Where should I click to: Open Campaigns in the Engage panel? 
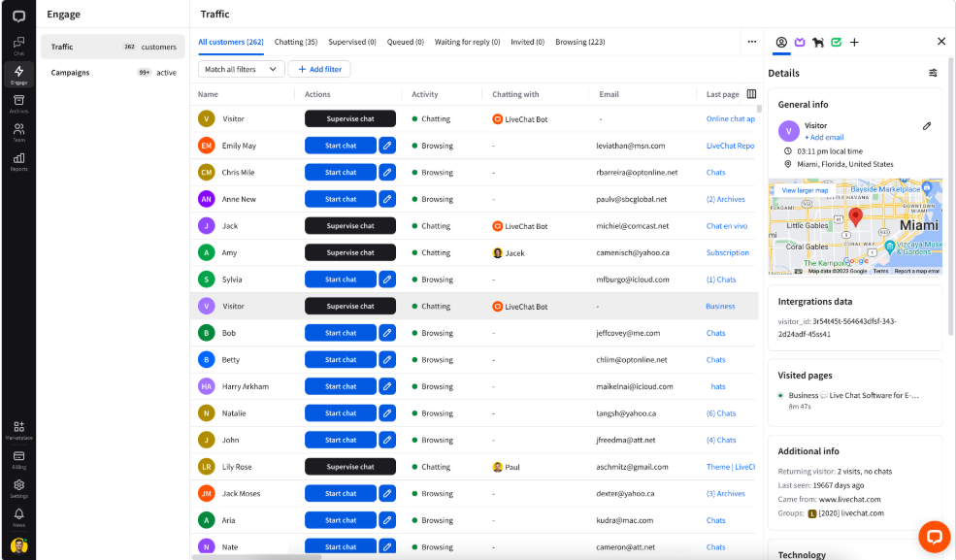pos(71,72)
